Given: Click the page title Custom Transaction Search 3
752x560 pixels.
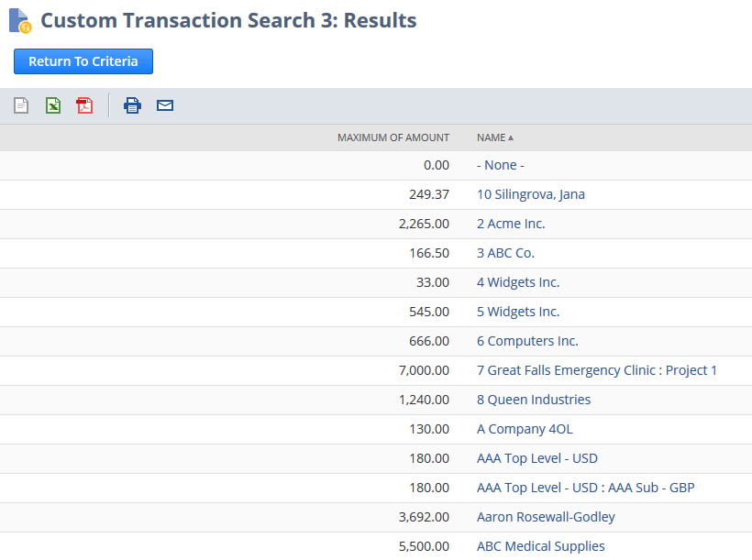Looking at the screenshot, I should point(228,20).
